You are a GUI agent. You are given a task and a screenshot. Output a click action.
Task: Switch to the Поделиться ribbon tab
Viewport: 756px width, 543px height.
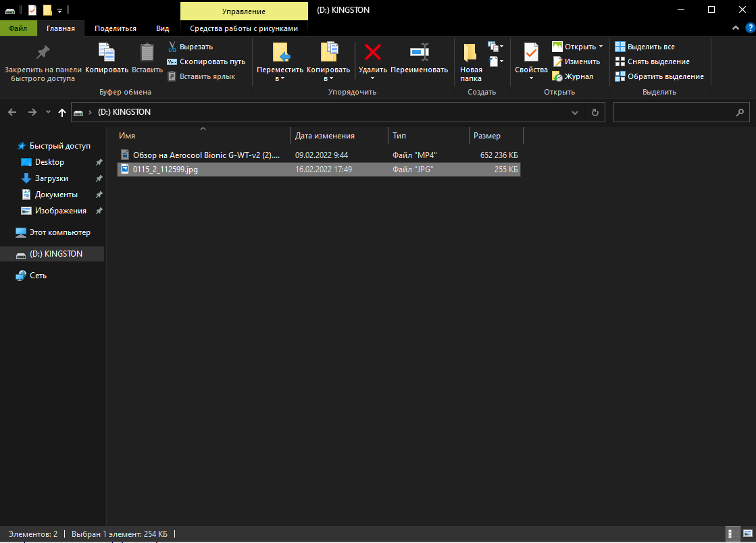(x=116, y=28)
